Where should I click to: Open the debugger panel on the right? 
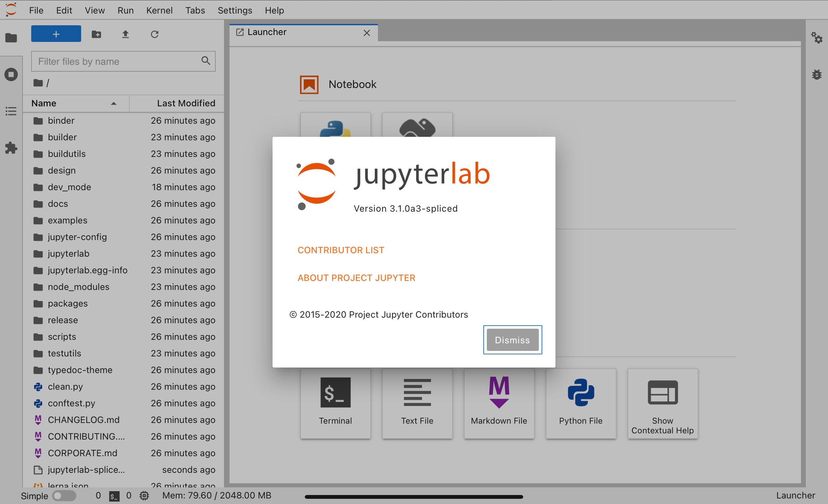click(x=817, y=74)
